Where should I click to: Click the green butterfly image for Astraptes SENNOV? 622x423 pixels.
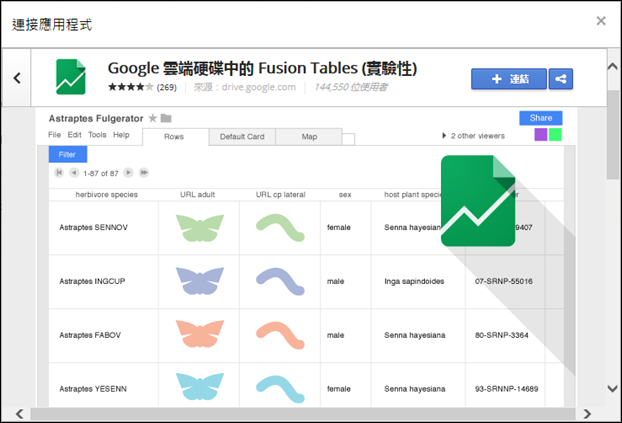[x=199, y=228]
